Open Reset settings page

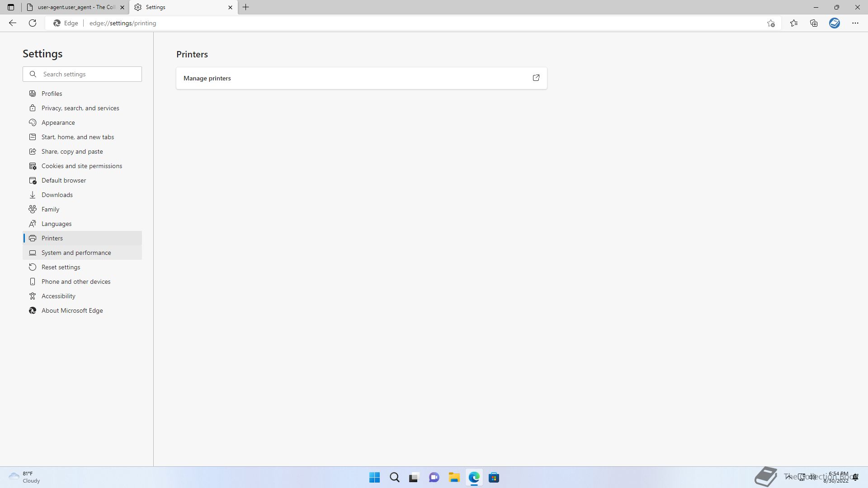coord(82,267)
